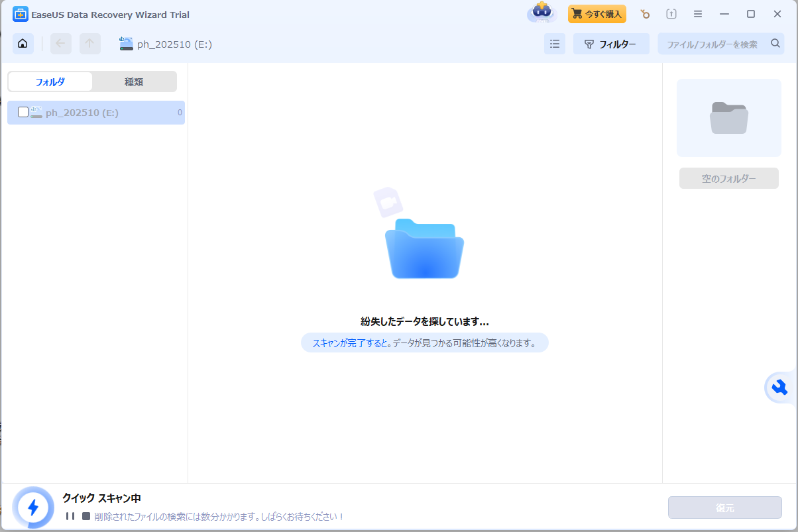Click the search magnifier icon
This screenshot has height=532, width=798.
tap(775, 43)
